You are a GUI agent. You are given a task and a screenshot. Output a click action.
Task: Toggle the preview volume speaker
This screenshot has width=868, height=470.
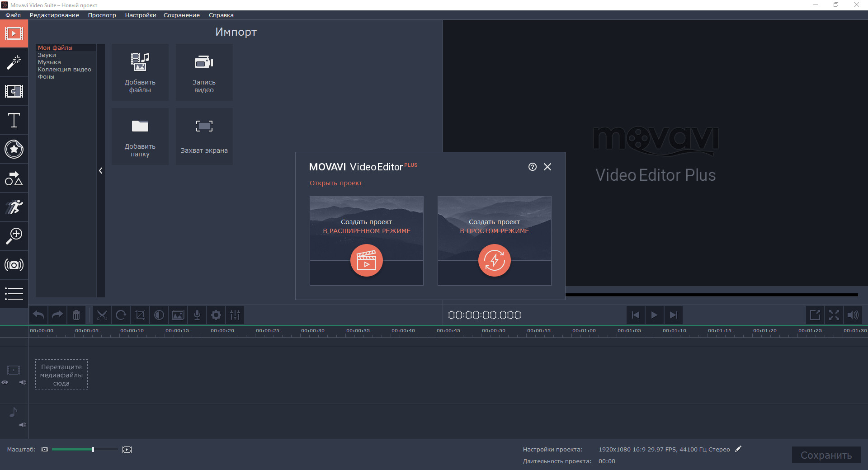coord(853,315)
